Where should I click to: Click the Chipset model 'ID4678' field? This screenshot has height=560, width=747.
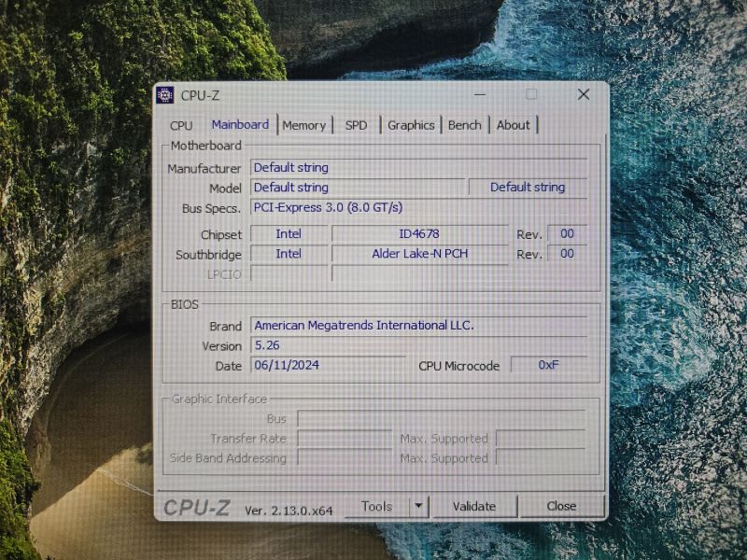pyautogui.click(x=419, y=234)
